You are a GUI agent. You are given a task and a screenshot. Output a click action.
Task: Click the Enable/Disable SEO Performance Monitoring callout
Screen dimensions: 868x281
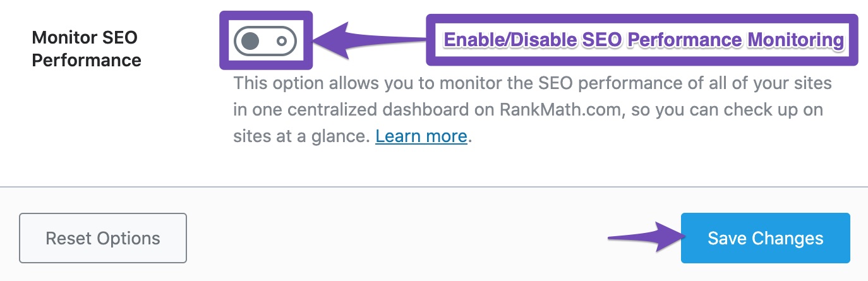tap(643, 40)
